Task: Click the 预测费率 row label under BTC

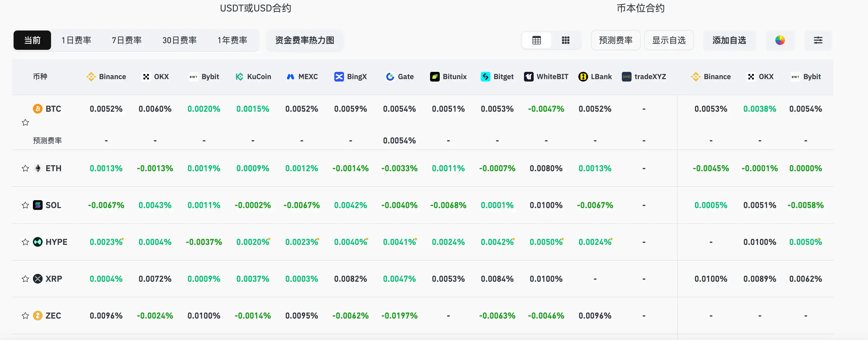Action: tap(47, 140)
